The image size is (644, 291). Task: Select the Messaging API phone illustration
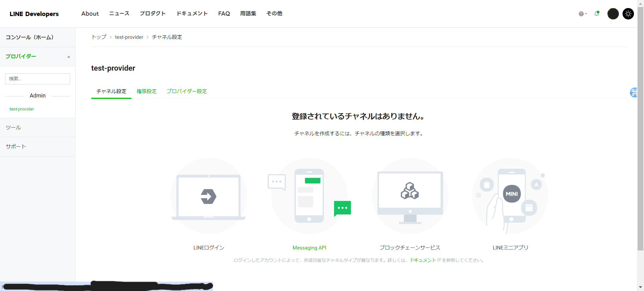click(x=310, y=196)
